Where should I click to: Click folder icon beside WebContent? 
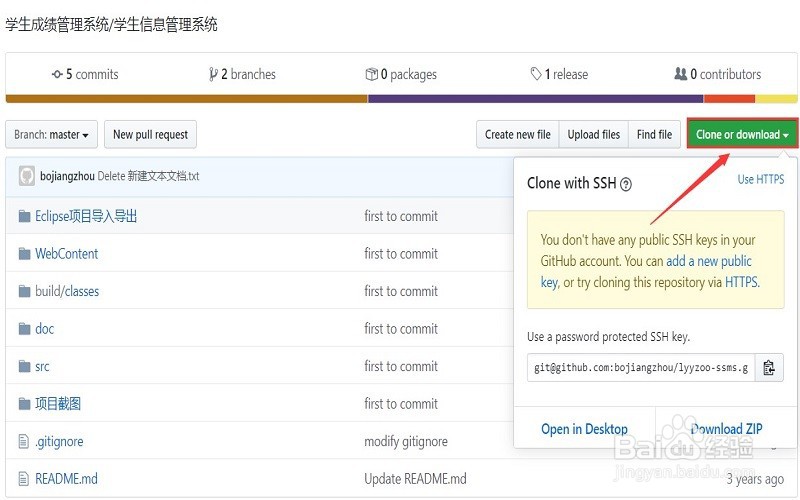24,254
